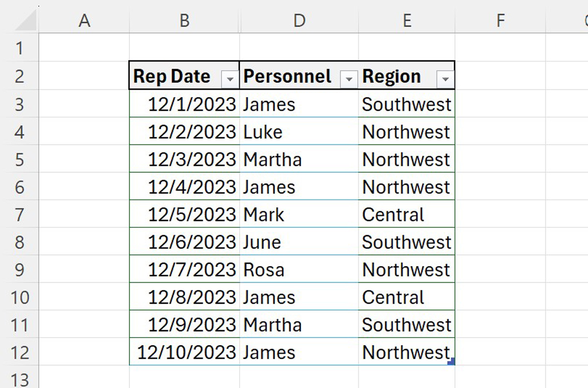Open the Personnel filter dropdown

[349, 77]
